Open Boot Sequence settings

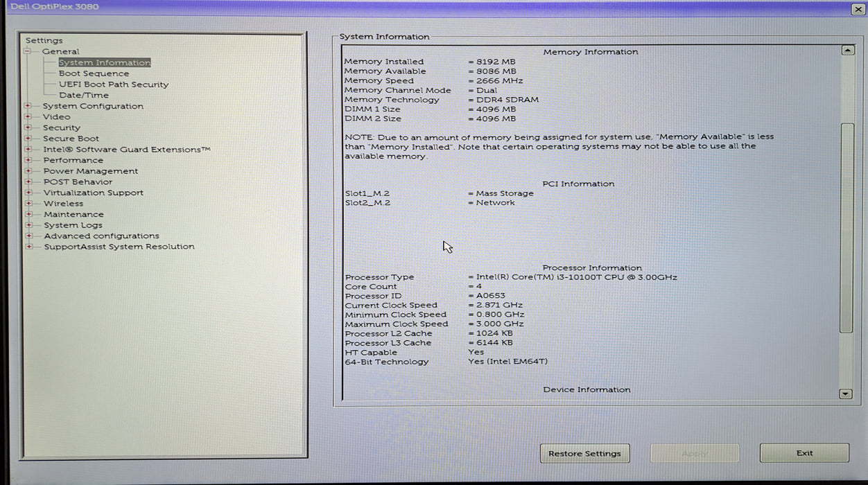(x=94, y=73)
